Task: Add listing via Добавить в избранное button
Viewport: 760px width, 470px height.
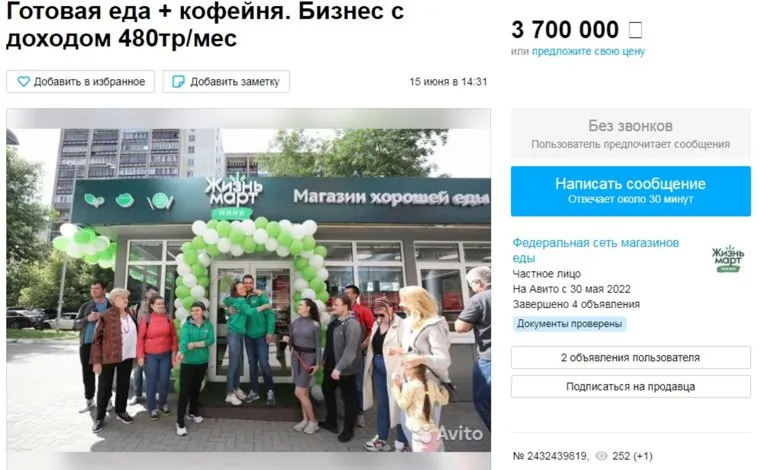Action: pyautogui.click(x=80, y=81)
